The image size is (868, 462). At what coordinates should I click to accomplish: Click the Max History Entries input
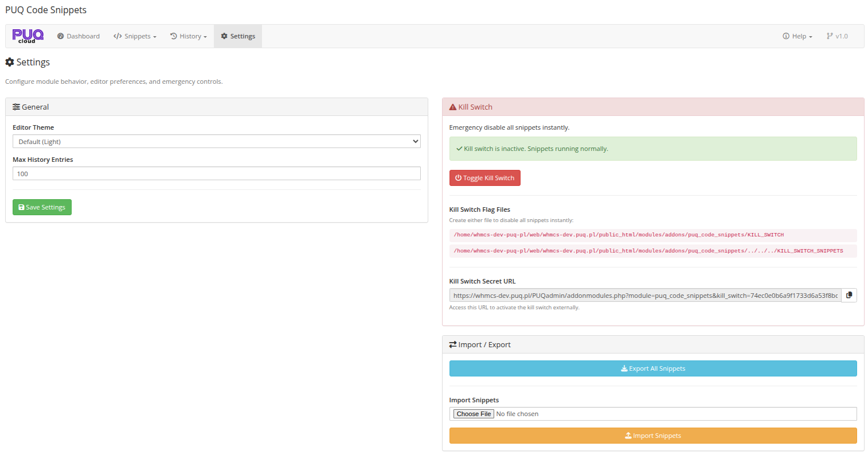point(216,173)
